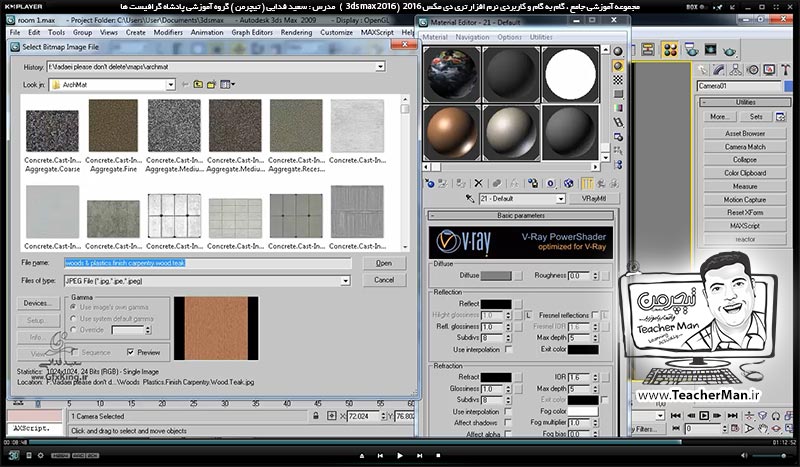The width and height of the screenshot is (800, 467).
Task: Click the Fog color white swatch
Action: coord(583,411)
